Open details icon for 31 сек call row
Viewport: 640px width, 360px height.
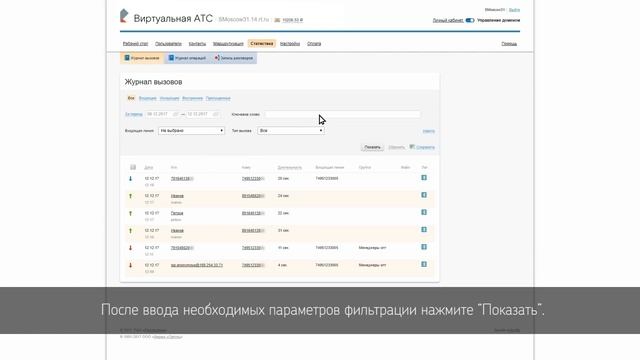(424, 230)
